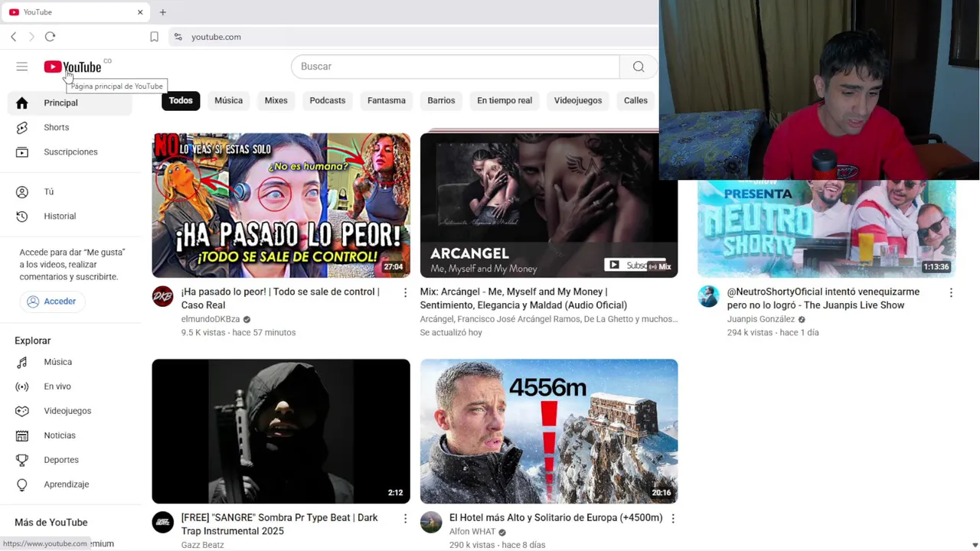Open options for El Hotel más Alto video
The width and height of the screenshot is (980, 551).
click(673, 518)
